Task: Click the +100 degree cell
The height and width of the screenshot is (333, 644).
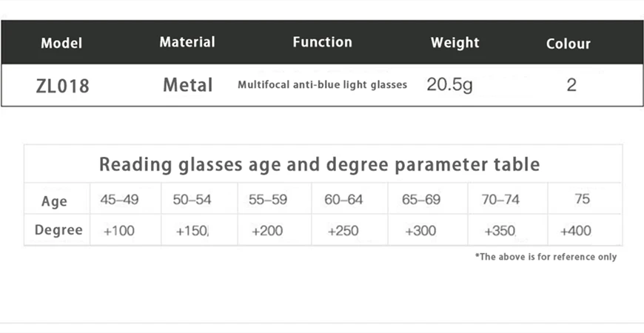Action: [x=118, y=231]
